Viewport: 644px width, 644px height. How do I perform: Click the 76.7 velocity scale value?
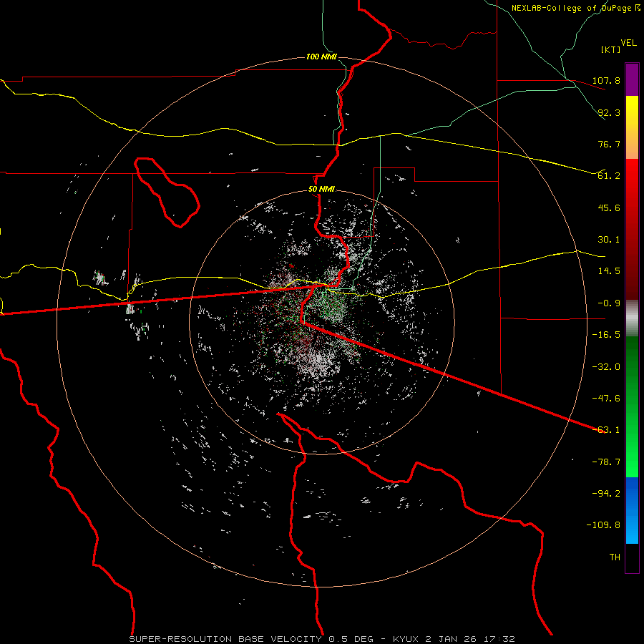coord(609,144)
